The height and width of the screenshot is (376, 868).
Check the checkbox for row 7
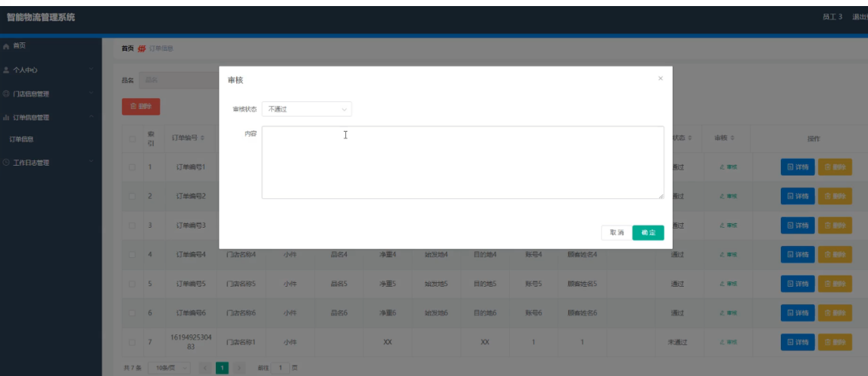pos(133,342)
